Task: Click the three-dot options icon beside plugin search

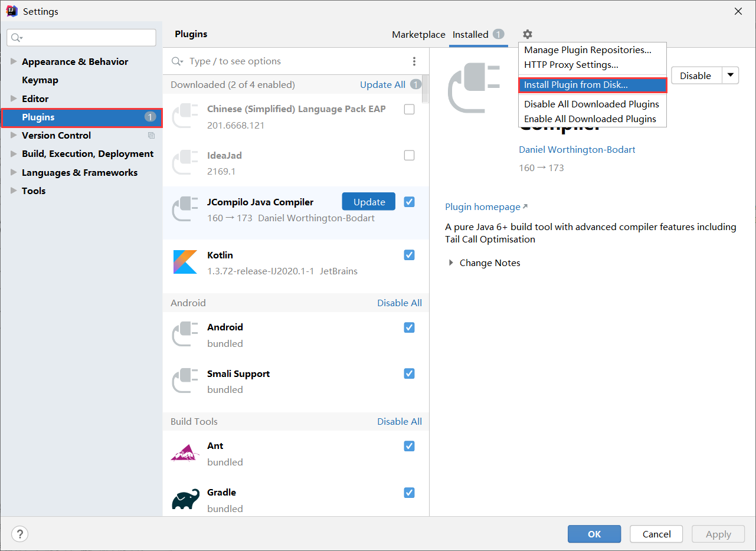Action: 414,61
